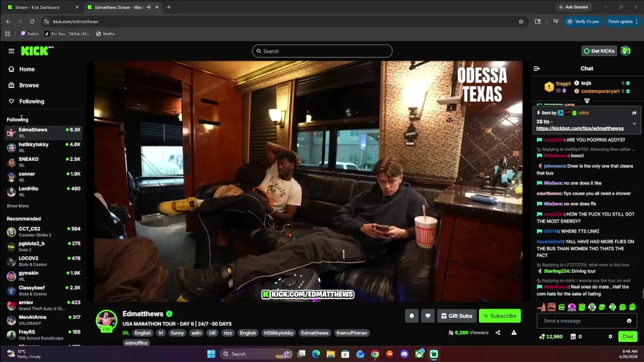Open hstikkytokky channel in sidebar
644x362 pixels.
tap(43, 147)
